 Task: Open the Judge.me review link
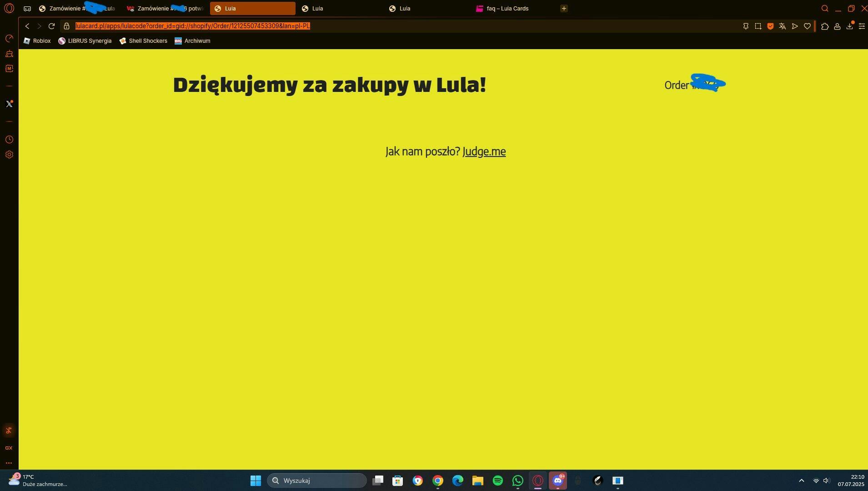(484, 152)
